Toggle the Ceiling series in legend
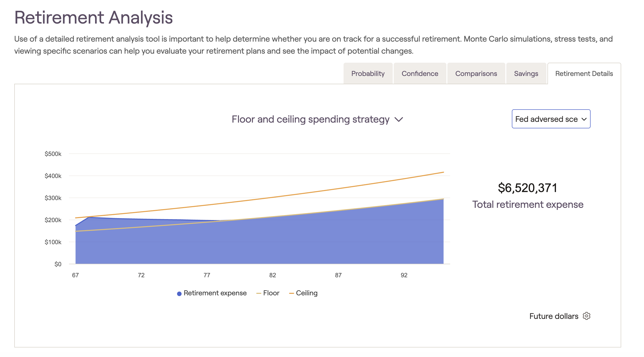Image resolution: width=644 pixels, height=357 pixels. (303, 293)
